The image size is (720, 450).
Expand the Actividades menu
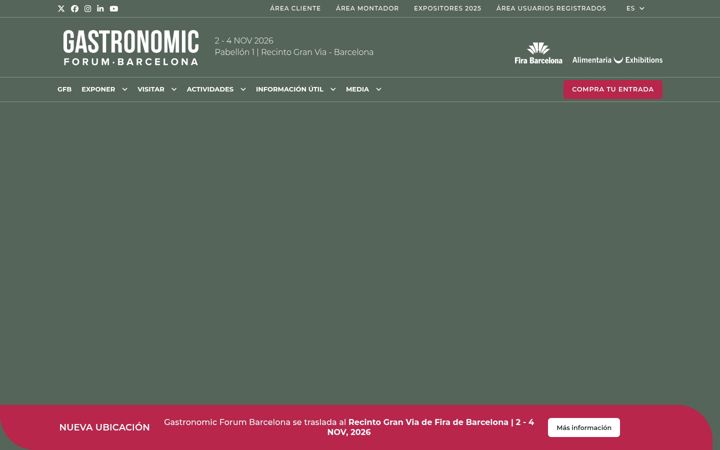point(216,89)
